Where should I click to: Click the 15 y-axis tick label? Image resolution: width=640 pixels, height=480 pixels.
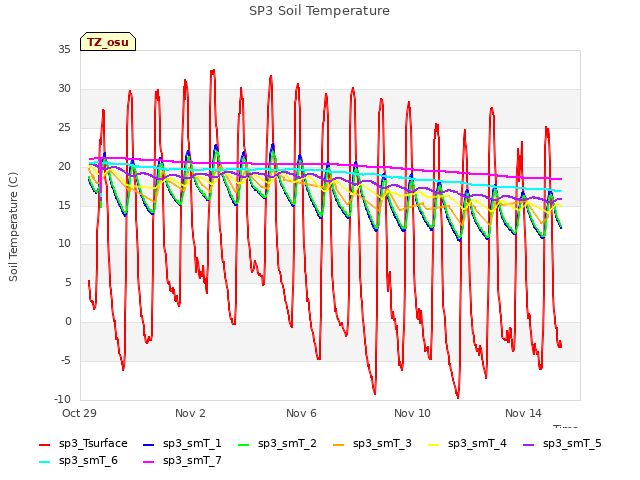pos(64,205)
